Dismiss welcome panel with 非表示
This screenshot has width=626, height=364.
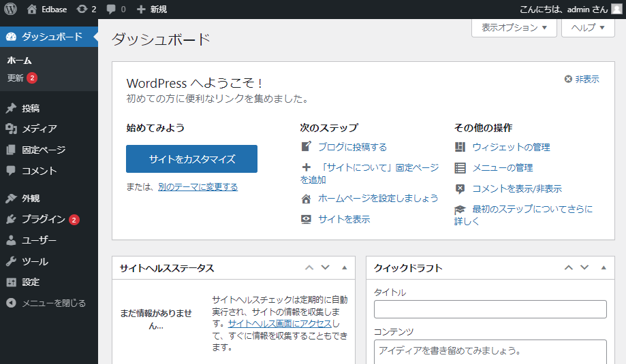[x=582, y=79]
